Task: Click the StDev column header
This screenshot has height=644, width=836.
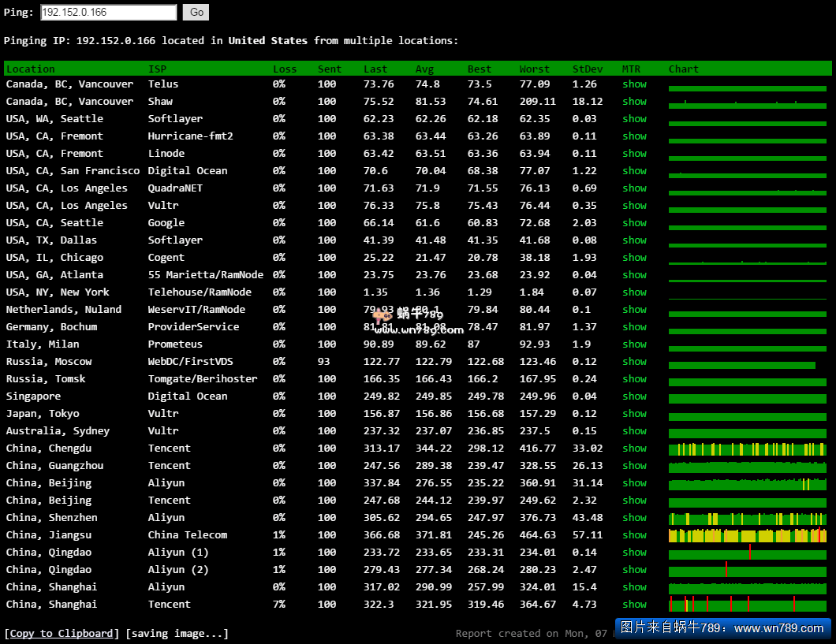Action: tap(587, 69)
